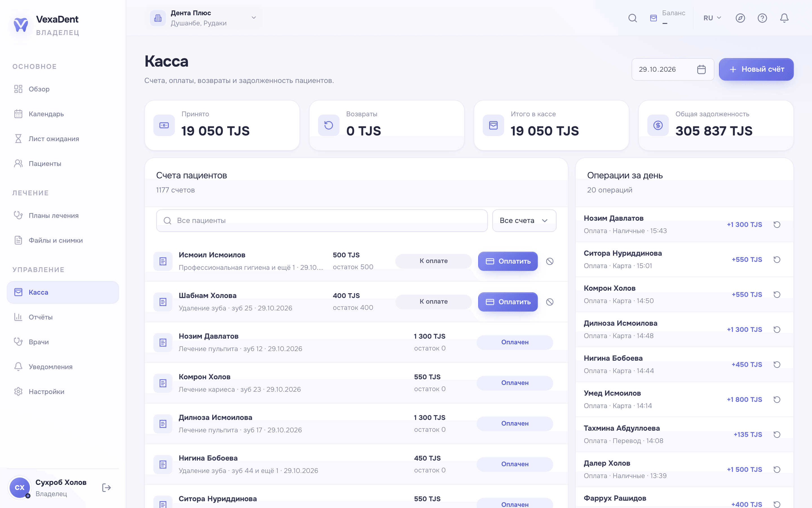Open the compass guide icon
812x508 pixels.
click(740, 18)
